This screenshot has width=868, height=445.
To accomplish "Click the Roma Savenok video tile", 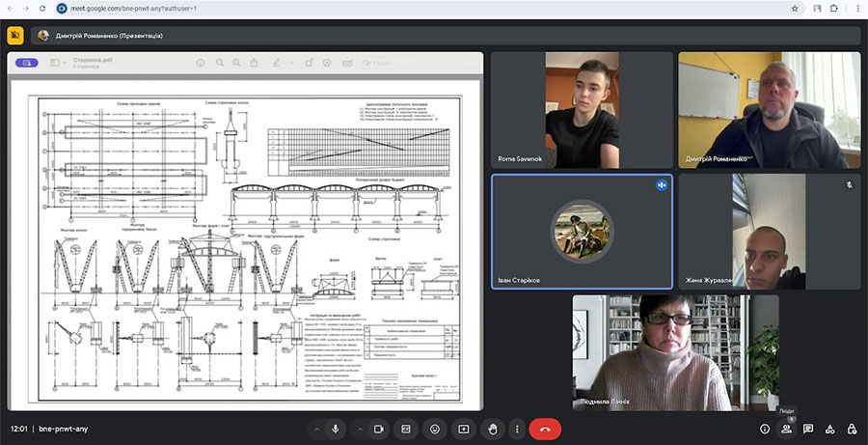I will pyautogui.click(x=582, y=110).
